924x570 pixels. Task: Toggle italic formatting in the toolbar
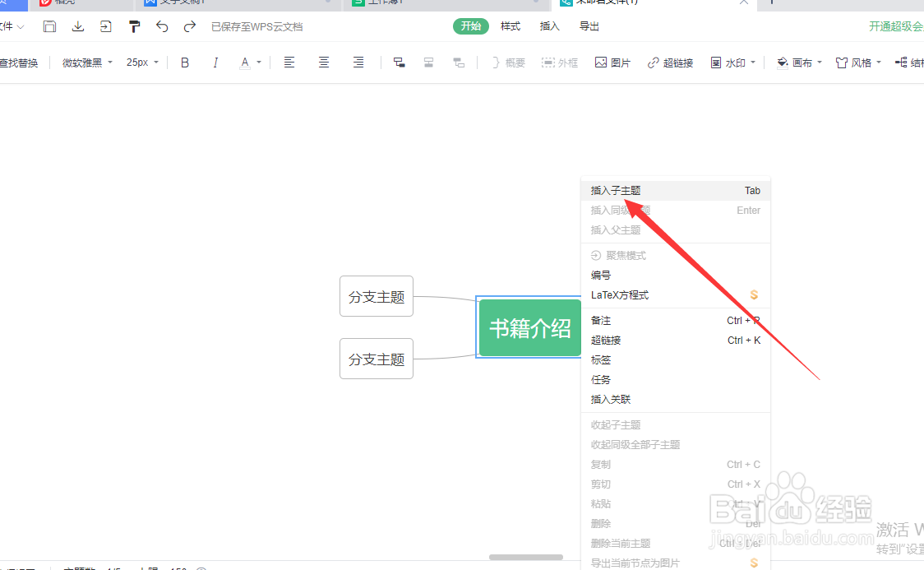pos(215,62)
